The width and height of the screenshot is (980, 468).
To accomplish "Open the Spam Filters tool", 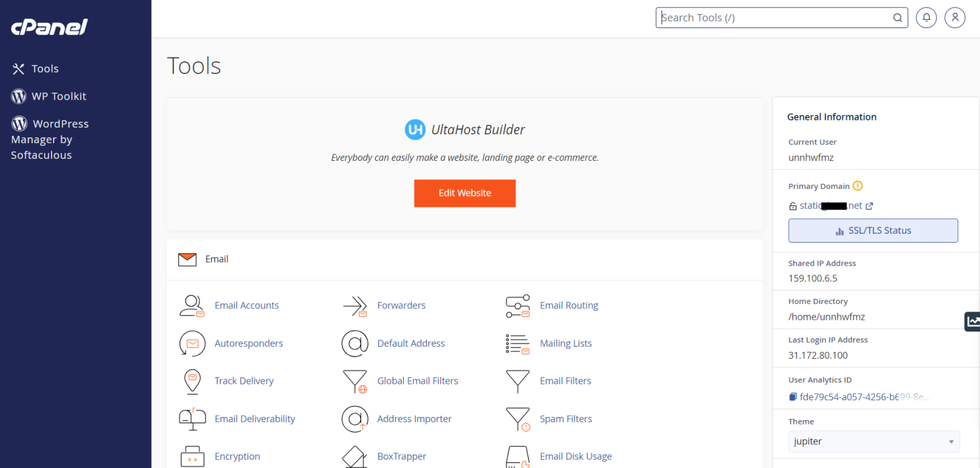I will pyautogui.click(x=565, y=419).
